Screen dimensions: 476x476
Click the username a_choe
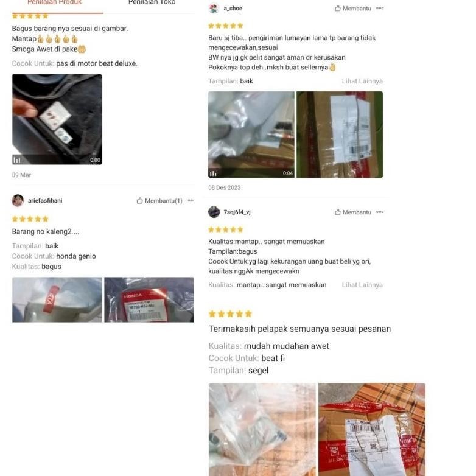click(x=233, y=9)
